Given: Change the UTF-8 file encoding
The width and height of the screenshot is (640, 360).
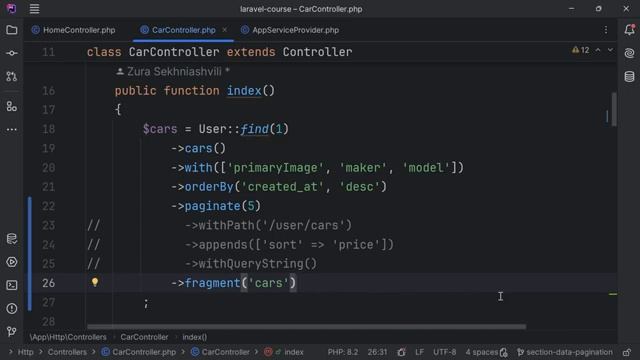Looking at the screenshot, I should coord(444,352).
